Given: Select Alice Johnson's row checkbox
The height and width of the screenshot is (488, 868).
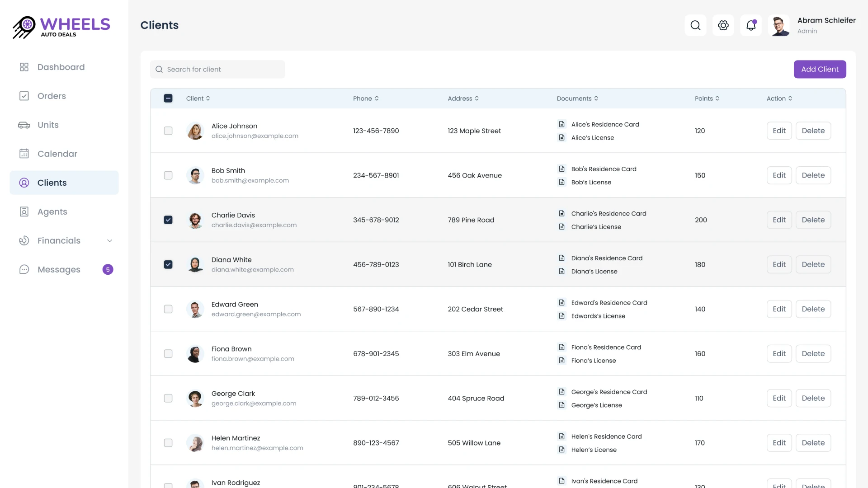Looking at the screenshot, I should pyautogui.click(x=168, y=131).
